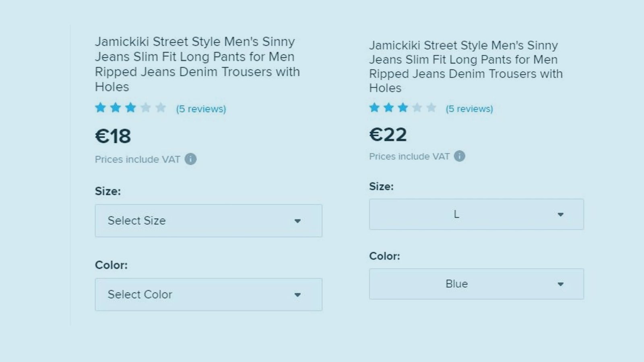Click the VAT info icon under €22 price

coord(459,156)
